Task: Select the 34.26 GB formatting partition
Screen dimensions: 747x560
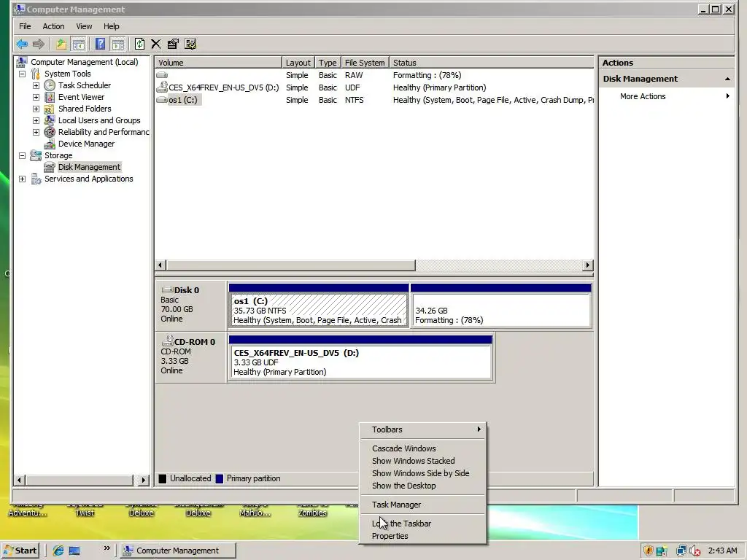Action: tap(500, 306)
